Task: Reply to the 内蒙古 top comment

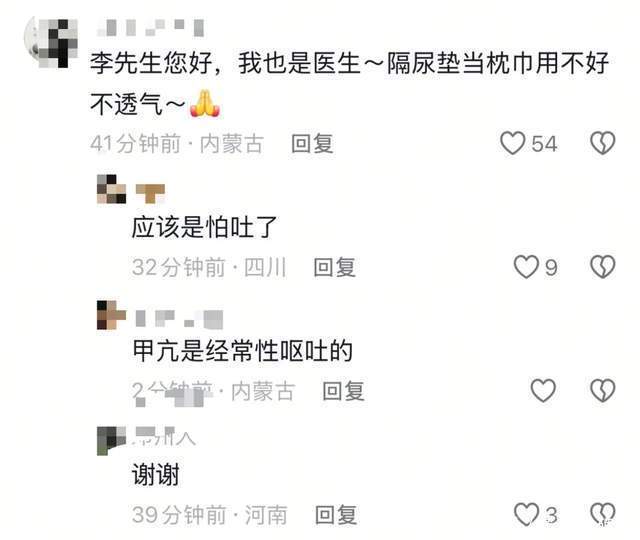Action: point(312,144)
